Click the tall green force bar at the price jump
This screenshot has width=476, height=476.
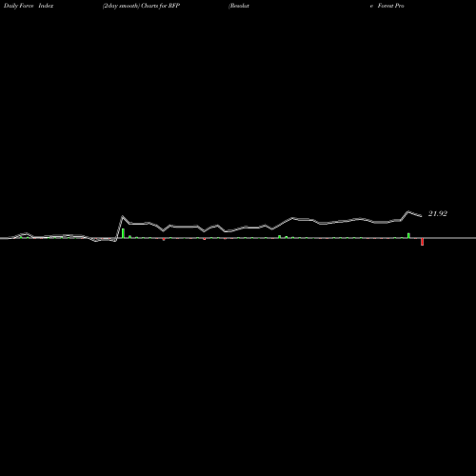[x=123, y=233]
